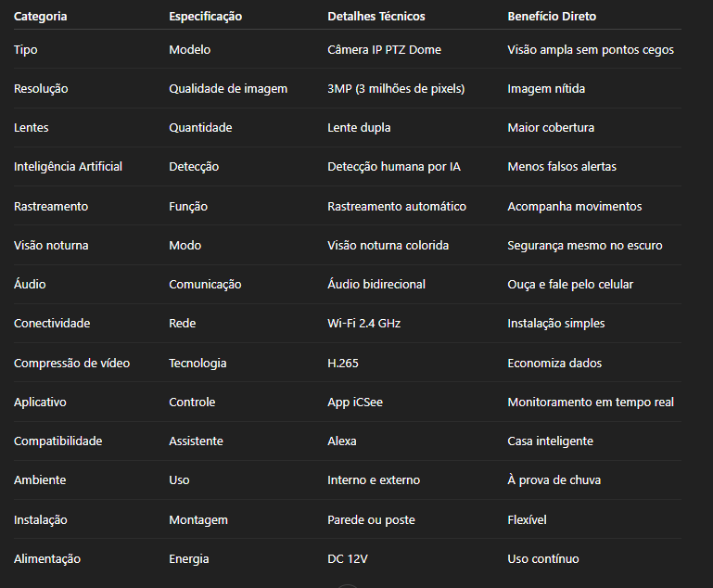Screen dimensions: 713x588
Task: Click the "Especificação" column header
Action: tap(205, 17)
